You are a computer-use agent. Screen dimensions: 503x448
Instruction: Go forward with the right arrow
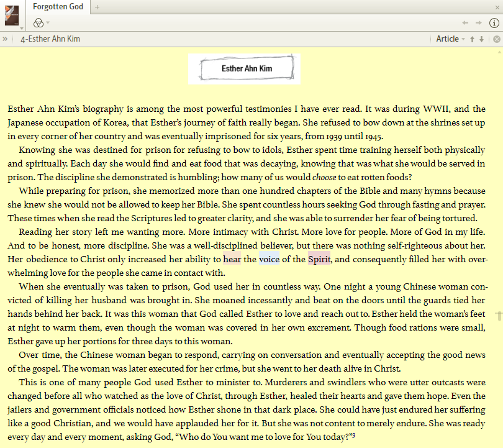click(479, 23)
